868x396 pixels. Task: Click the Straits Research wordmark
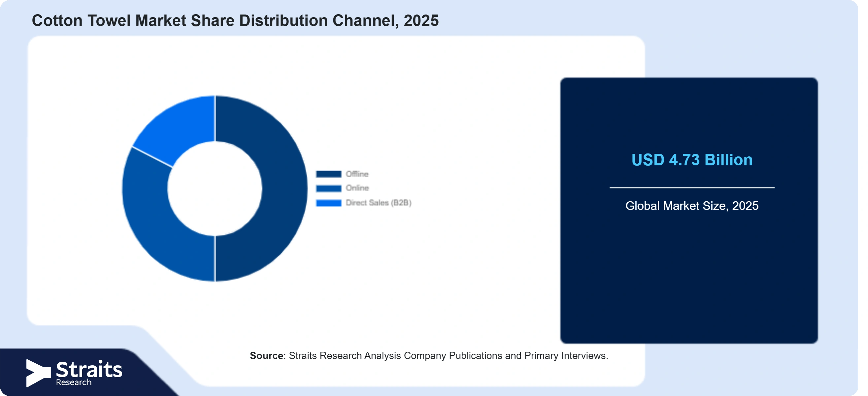tap(89, 373)
